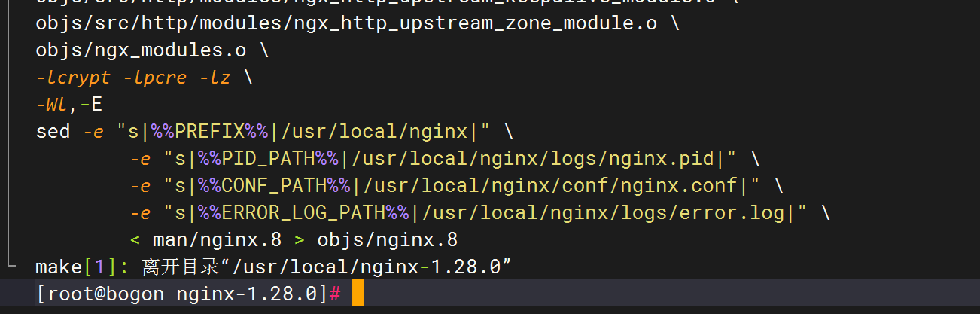980x314 pixels.
Task: Click the 'make[1]: 离开目录' output line
Action: click(274, 267)
